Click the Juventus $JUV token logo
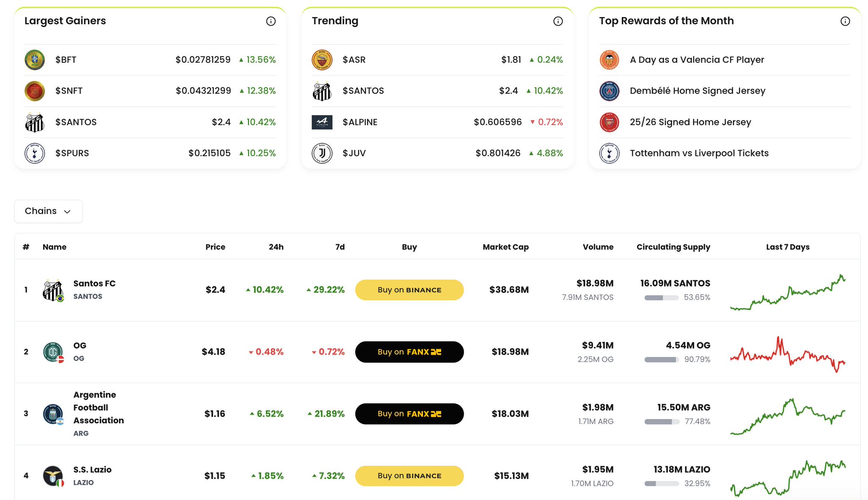This screenshot has width=868, height=500. [322, 153]
